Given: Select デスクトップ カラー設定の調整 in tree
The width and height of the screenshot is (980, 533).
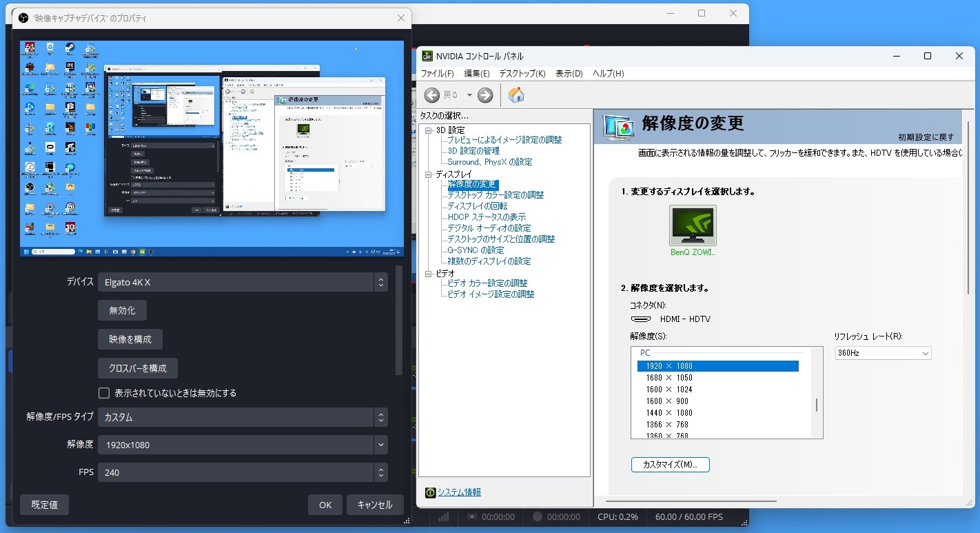Looking at the screenshot, I should pyautogui.click(x=496, y=195).
